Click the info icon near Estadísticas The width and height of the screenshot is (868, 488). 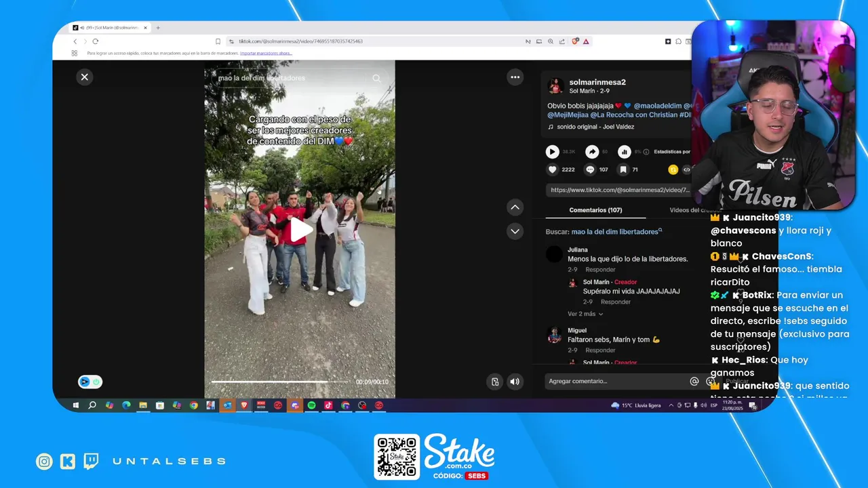(646, 152)
